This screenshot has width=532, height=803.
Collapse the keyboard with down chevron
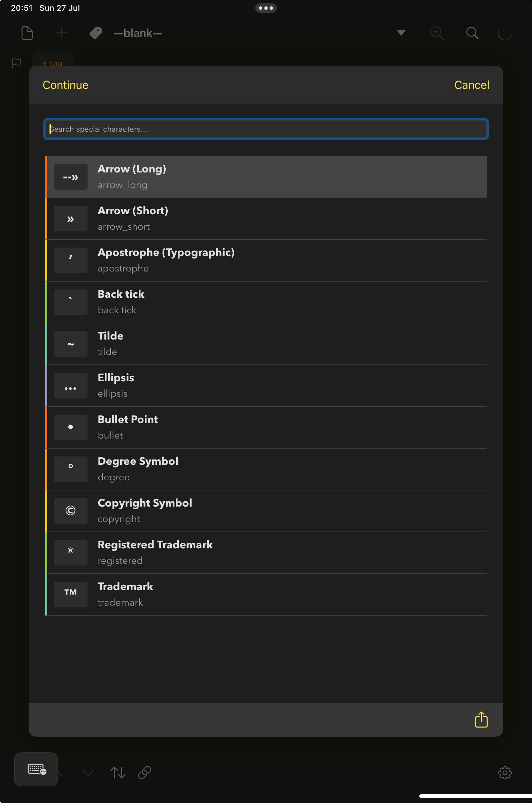point(88,773)
